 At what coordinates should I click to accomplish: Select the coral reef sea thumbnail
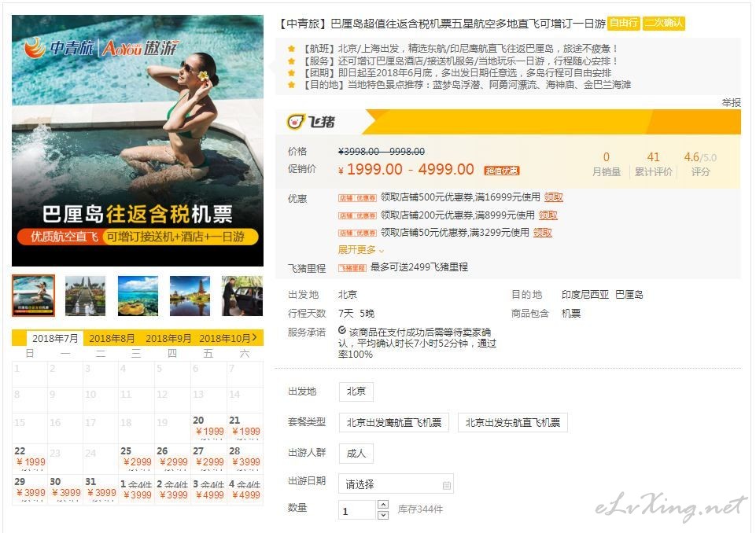click(138, 296)
